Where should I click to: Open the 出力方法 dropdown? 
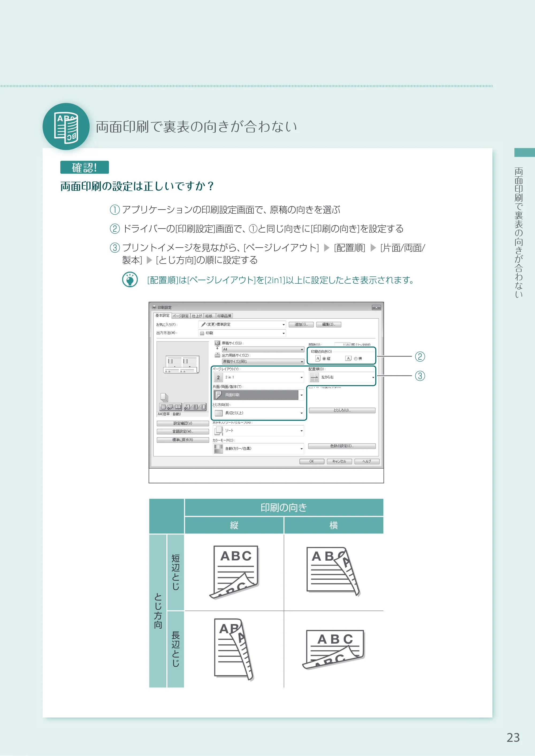[x=242, y=333]
